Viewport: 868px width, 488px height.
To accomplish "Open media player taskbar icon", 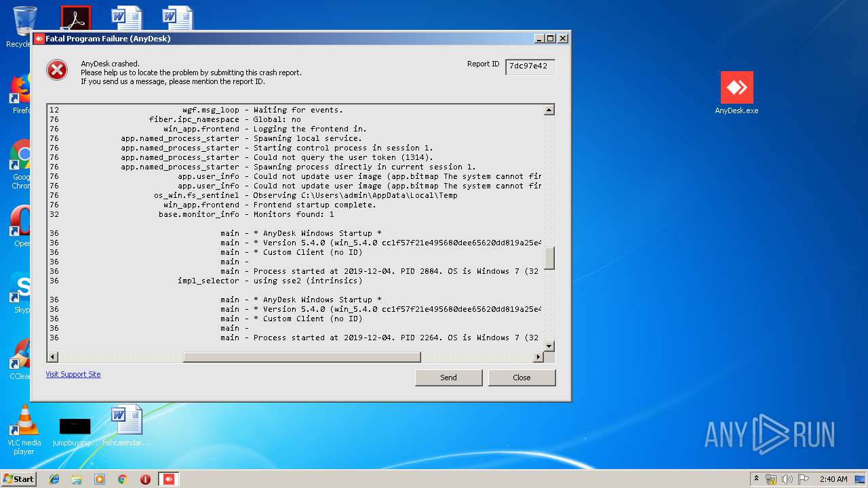I will (x=100, y=479).
